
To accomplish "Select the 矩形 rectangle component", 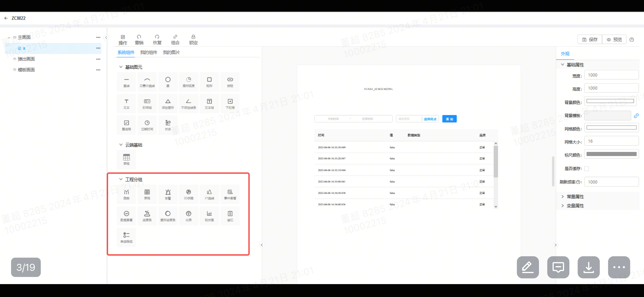I will click(210, 82).
